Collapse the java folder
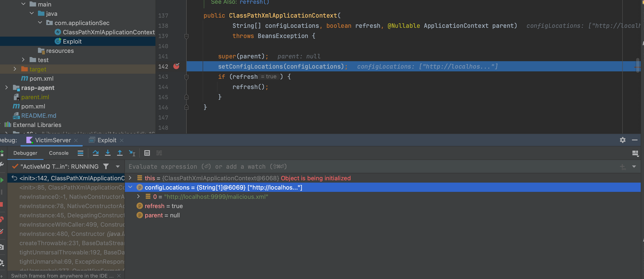644x279 pixels. pyautogui.click(x=32, y=14)
